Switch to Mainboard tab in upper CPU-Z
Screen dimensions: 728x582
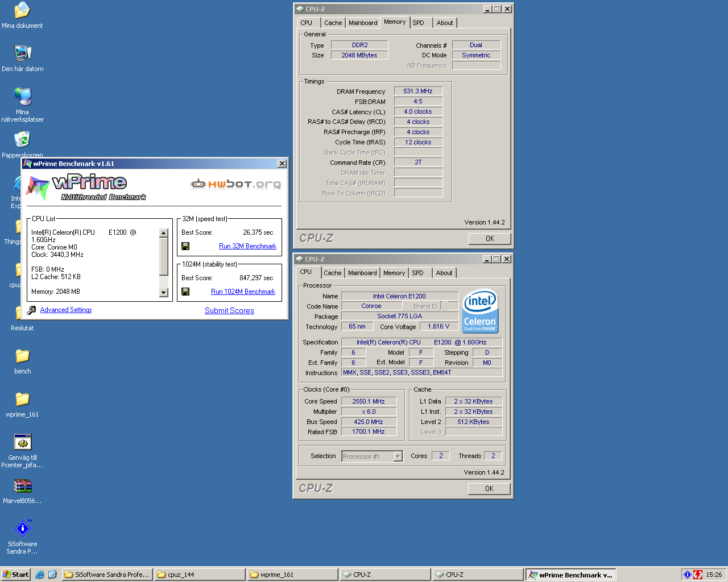pos(363,23)
